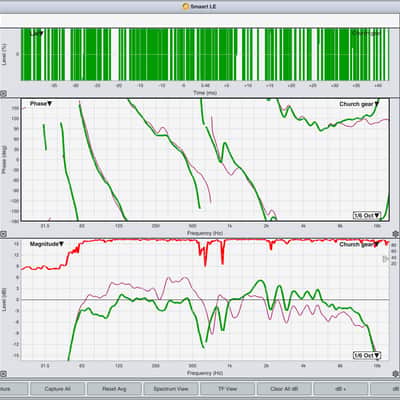
Task: Open the 1/6 Oct smoothing dropdown in magnitude pane
Action: pos(367,356)
